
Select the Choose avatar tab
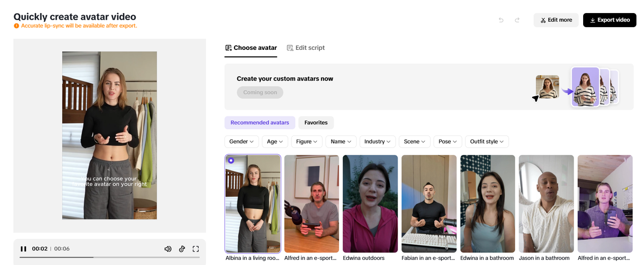click(251, 48)
